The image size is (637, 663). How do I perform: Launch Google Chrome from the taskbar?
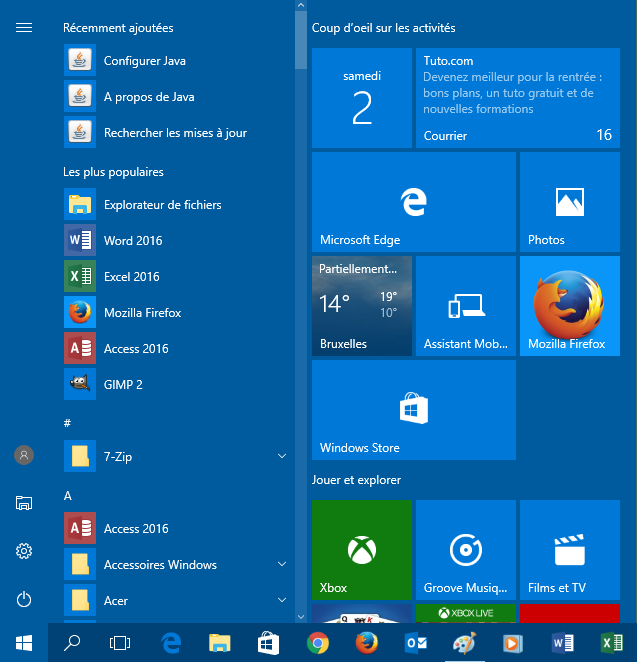[x=318, y=644]
